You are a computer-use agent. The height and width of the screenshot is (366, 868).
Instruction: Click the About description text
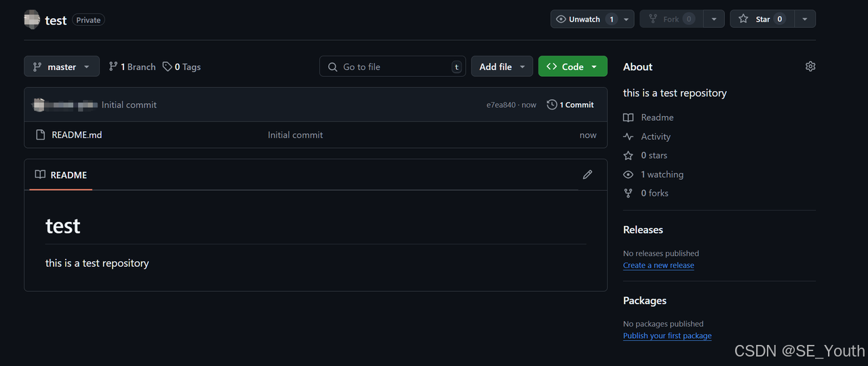click(675, 93)
